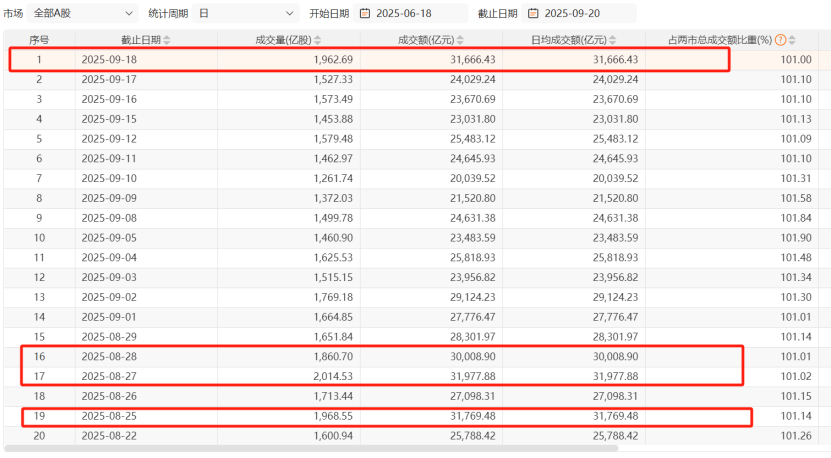Sort table by 日均成交额(亿元) column arrows
The height and width of the screenshot is (458, 831).
(x=612, y=40)
